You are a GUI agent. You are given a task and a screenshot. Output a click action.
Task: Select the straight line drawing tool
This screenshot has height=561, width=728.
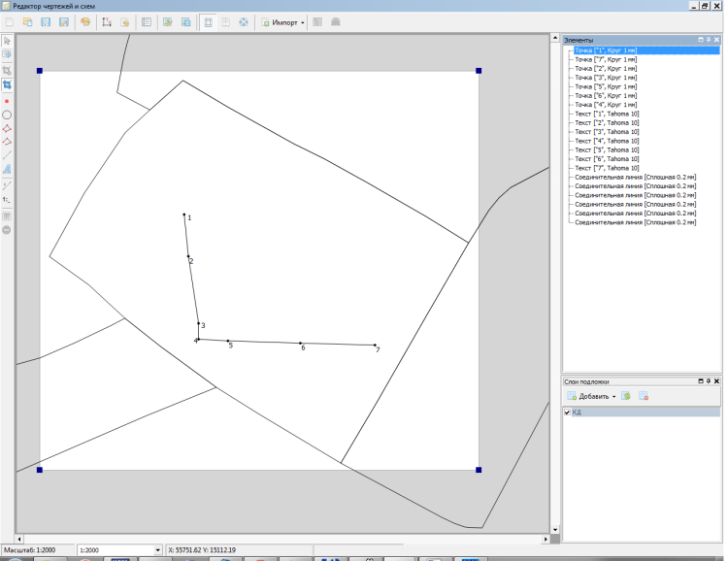coord(7,155)
